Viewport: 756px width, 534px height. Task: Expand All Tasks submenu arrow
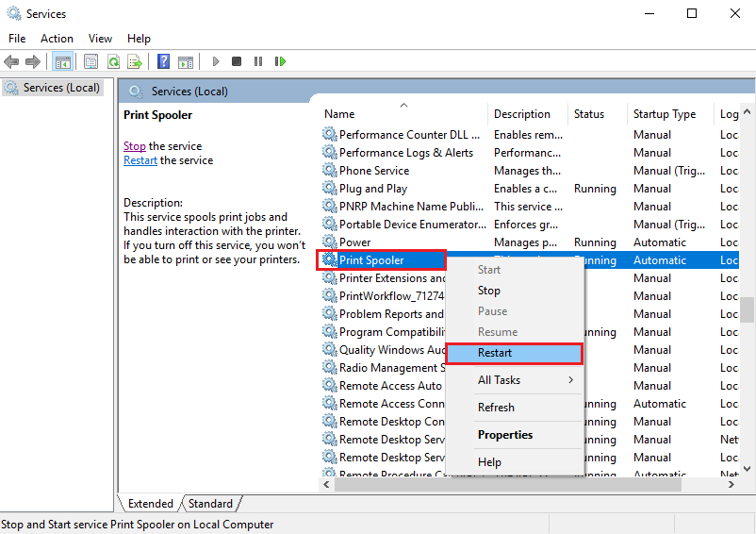pos(571,380)
